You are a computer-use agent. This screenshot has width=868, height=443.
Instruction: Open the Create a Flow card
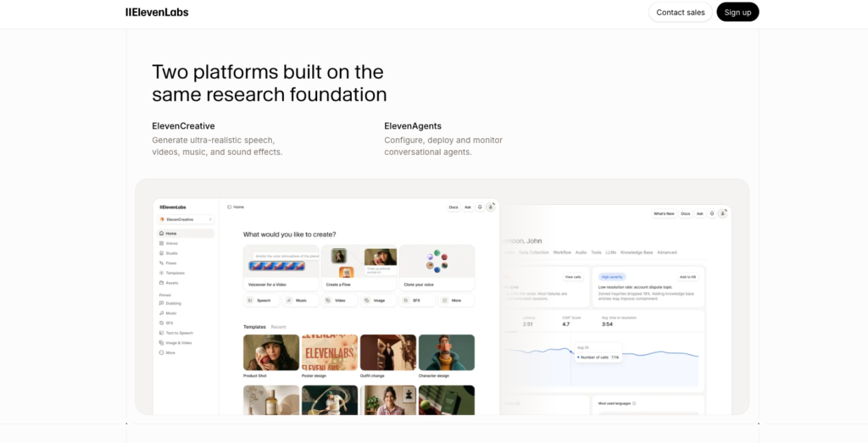click(359, 268)
